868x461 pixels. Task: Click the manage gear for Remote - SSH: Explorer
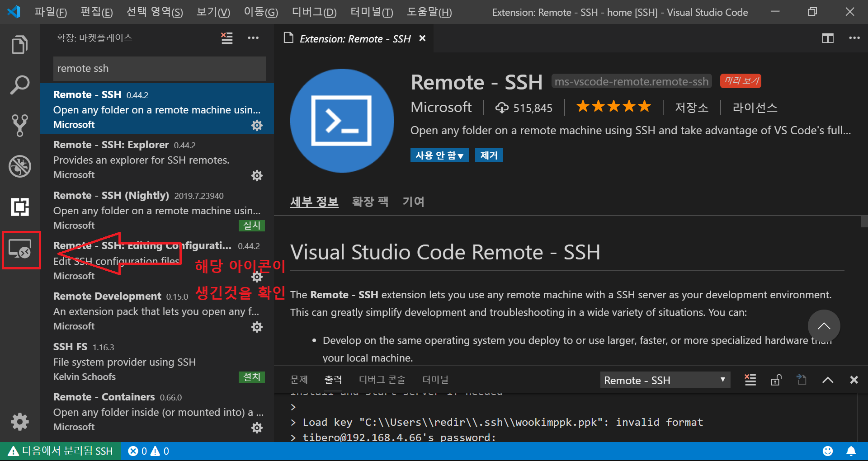(257, 175)
